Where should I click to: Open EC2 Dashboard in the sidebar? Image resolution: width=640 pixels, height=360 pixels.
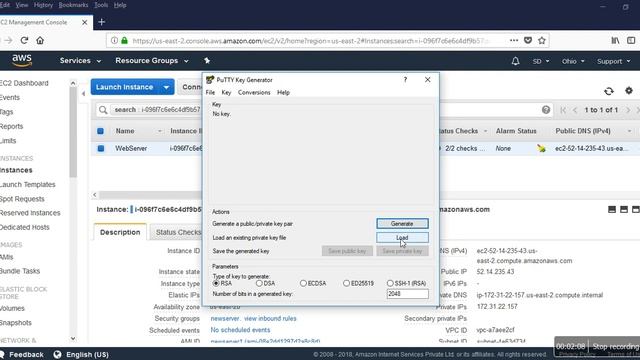(x=24, y=83)
